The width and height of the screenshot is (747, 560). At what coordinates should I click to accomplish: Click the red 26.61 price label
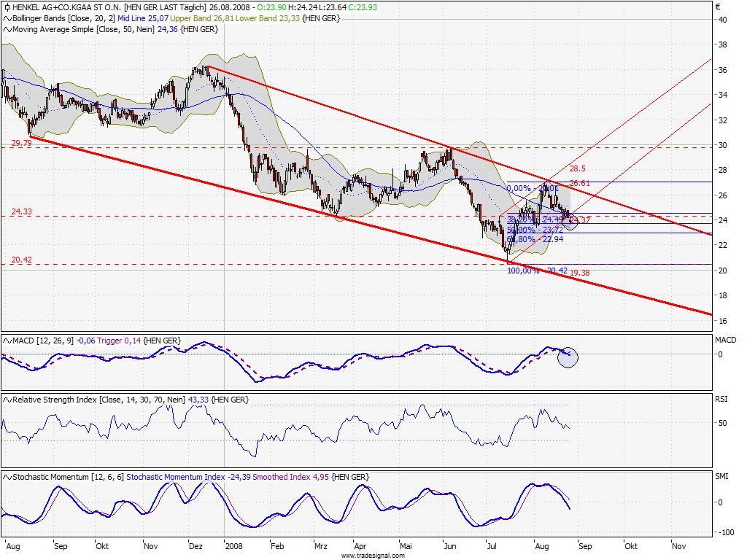point(580,183)
